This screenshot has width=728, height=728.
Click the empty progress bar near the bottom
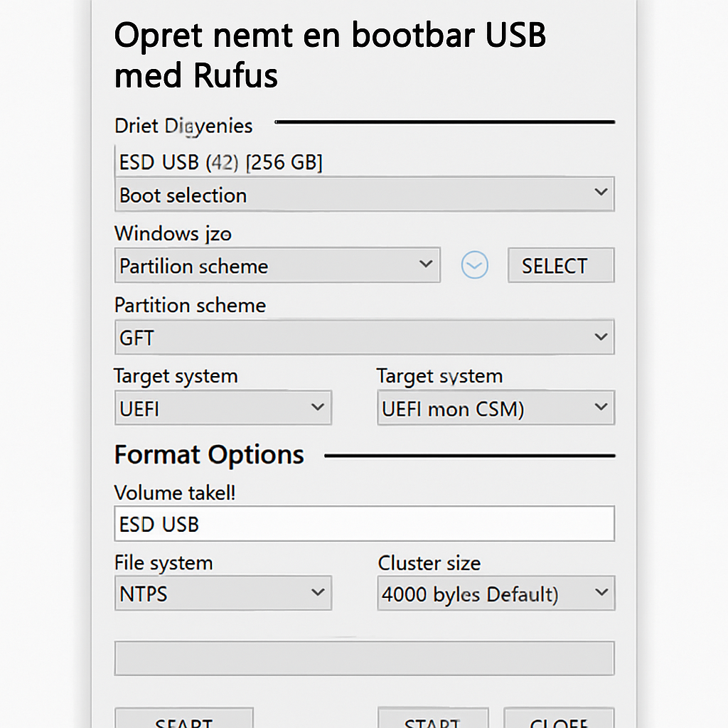[364, 658]
